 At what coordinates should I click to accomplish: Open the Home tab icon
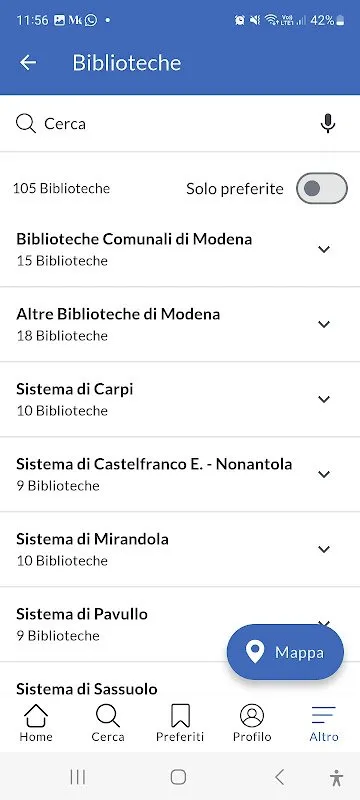pos(36,716)
